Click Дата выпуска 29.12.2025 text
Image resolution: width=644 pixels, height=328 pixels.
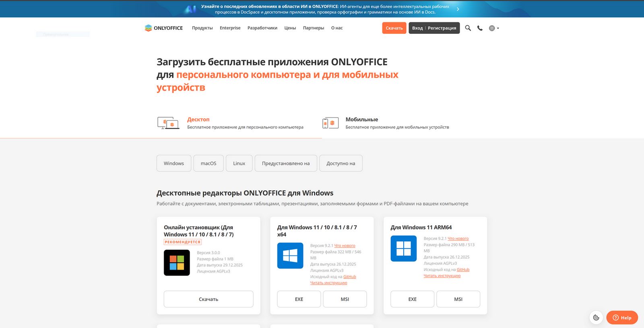coord(220,265)
